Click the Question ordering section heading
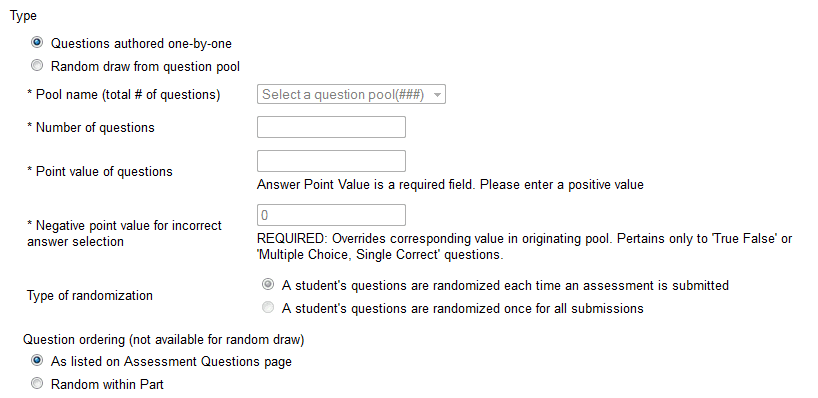This screenshot has height=398, width=818. pos(163,340)
